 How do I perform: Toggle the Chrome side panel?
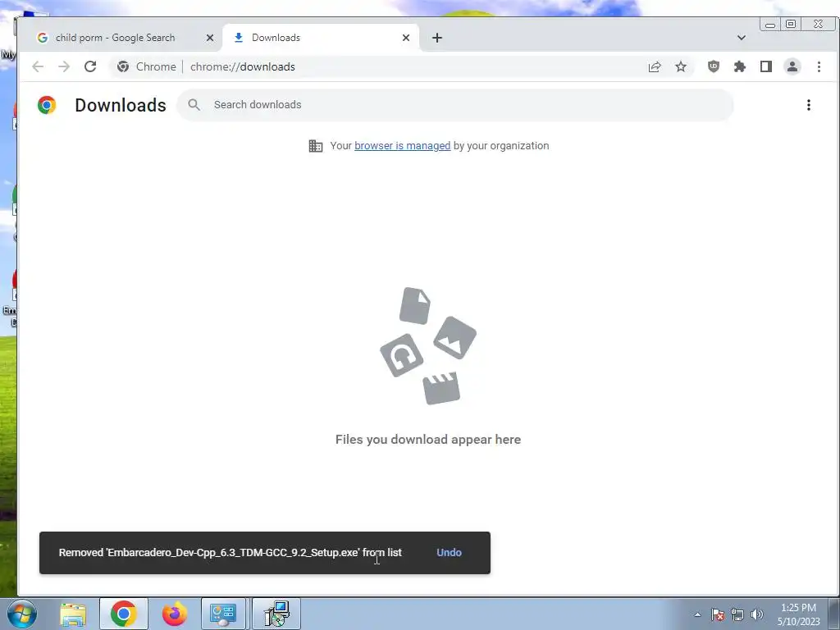click(x=766, y=66)
